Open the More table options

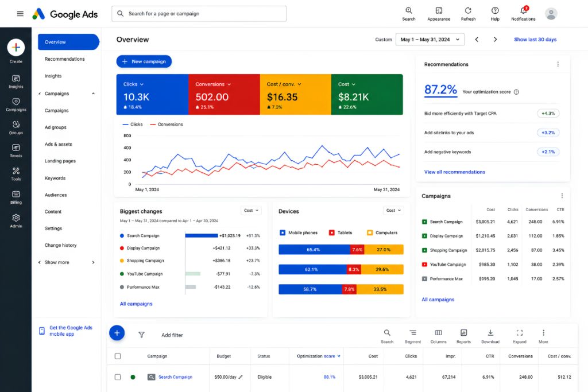543,336
